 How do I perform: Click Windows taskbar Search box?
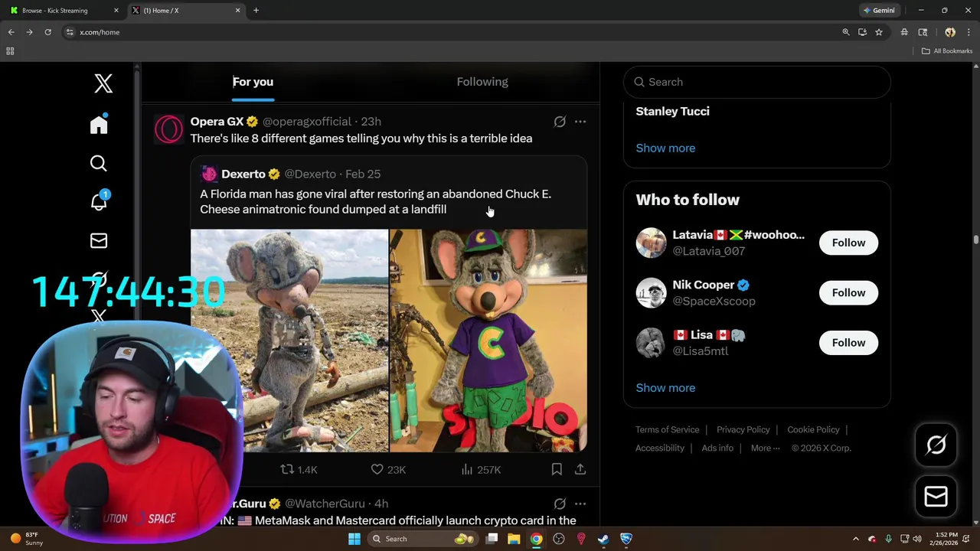coord(421,539)
